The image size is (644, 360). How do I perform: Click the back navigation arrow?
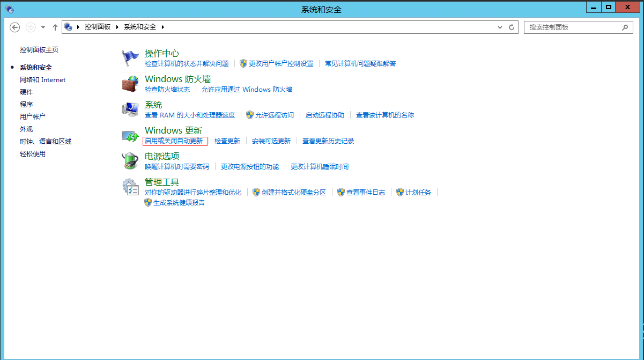[14, 27]
